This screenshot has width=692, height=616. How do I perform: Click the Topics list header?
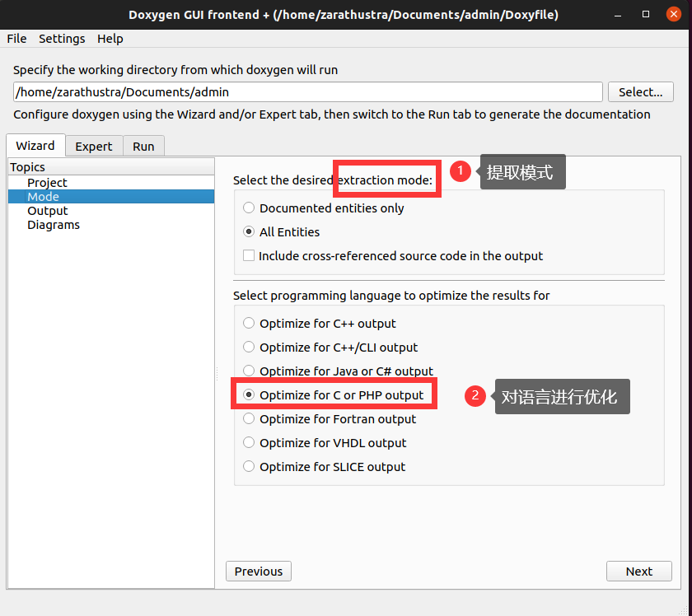[110, 167]
